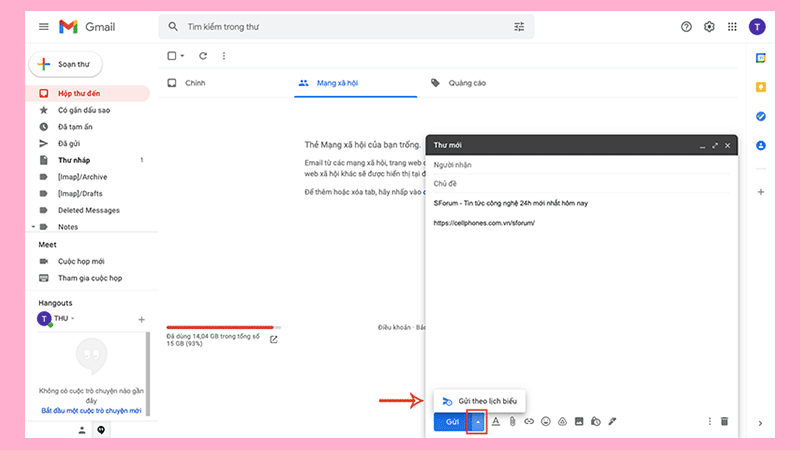Image resolution: width=800 pixels, height=450 pixels.
Task: Open [Imap]/Drafts label
Action: point(80,193)
